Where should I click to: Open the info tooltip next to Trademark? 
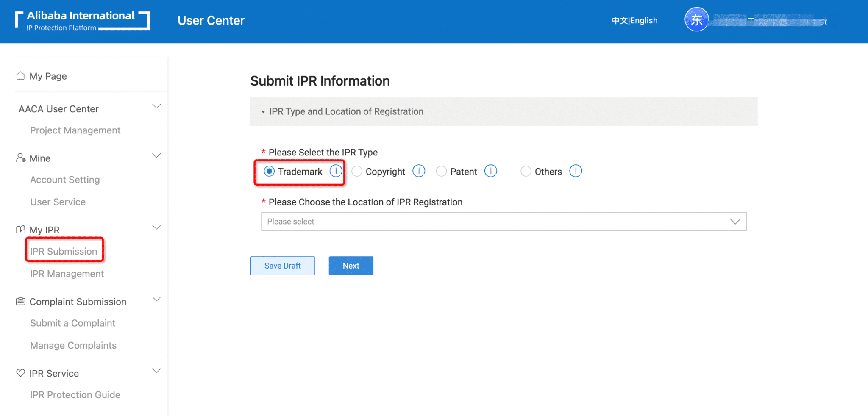336,171
